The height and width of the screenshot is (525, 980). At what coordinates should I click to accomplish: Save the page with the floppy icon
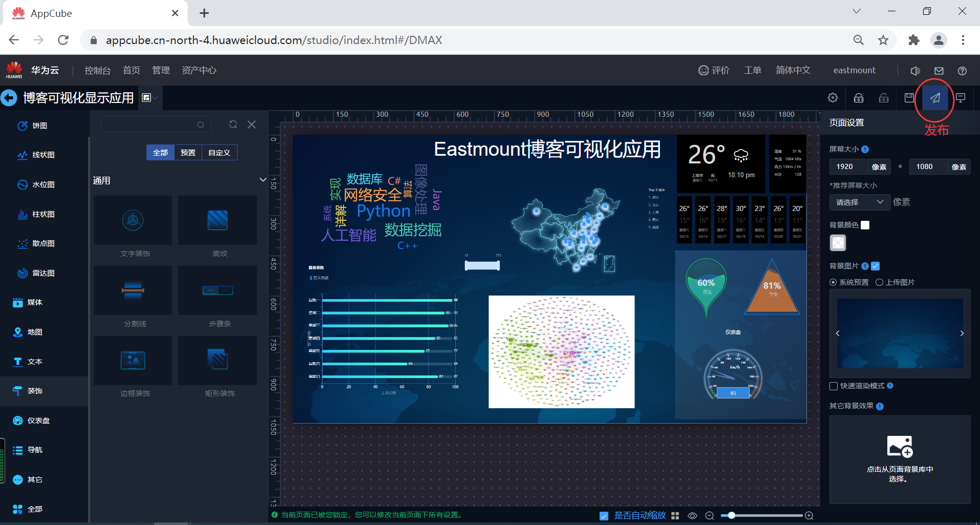909,98
